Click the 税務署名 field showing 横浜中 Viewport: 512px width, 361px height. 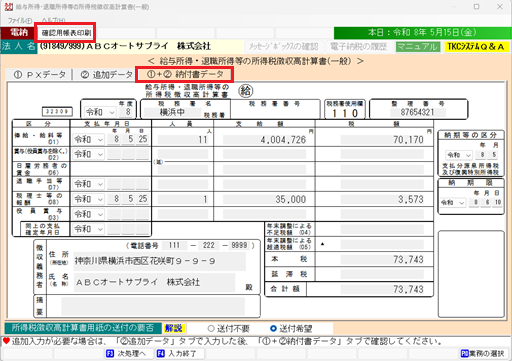click(x=172, y=112)
